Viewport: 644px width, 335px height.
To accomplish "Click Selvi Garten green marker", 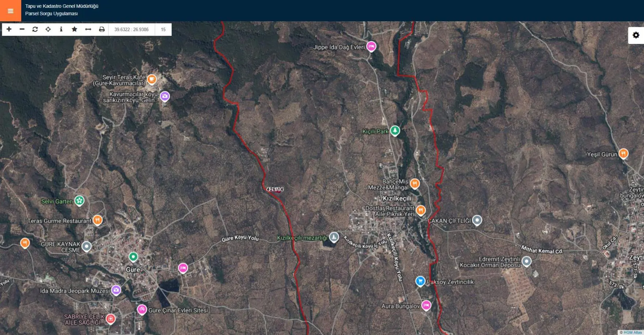I will tap(79, 200).
